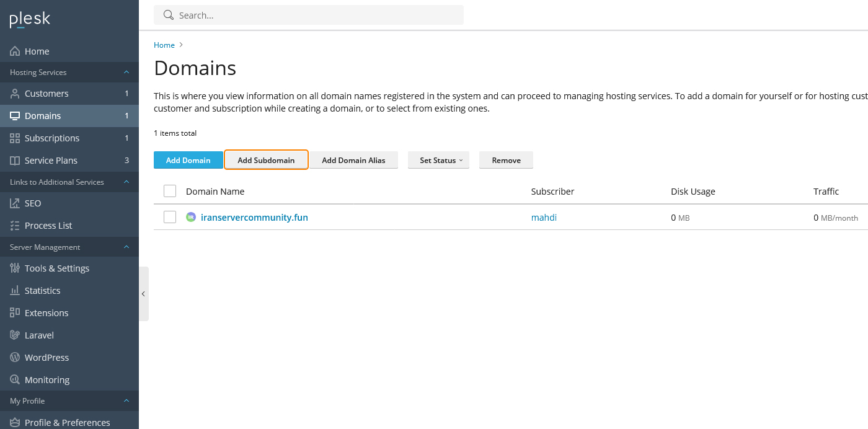Open the Laravel extension icon
The image size is (868, 429).
point(14,335)
